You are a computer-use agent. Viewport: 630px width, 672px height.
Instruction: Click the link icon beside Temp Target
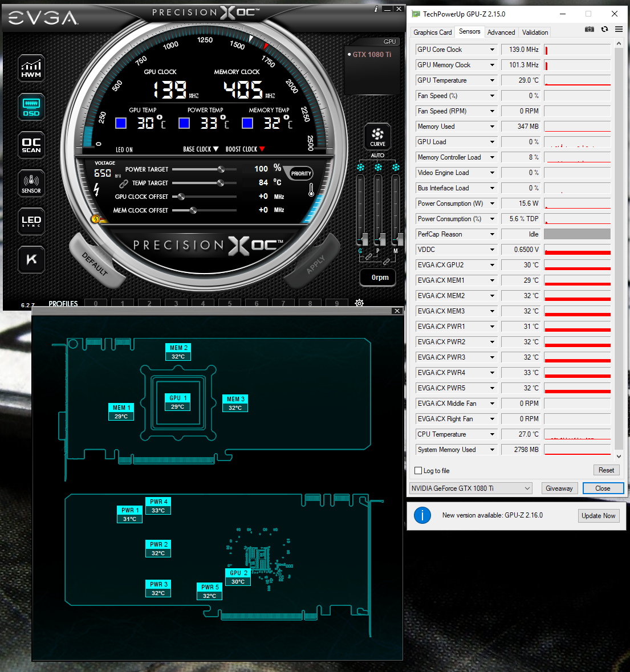(123, 184)
